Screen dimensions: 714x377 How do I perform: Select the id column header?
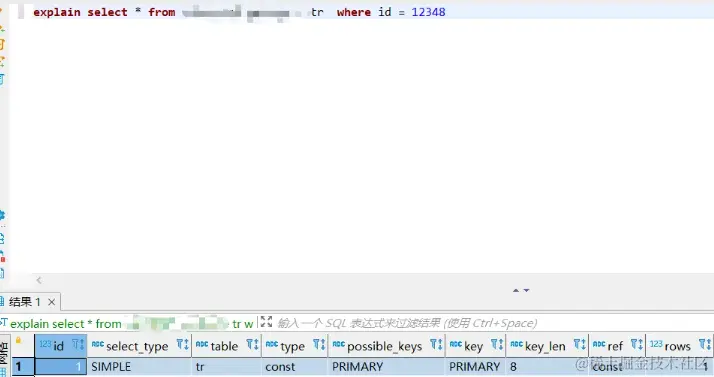click(61, 346)
